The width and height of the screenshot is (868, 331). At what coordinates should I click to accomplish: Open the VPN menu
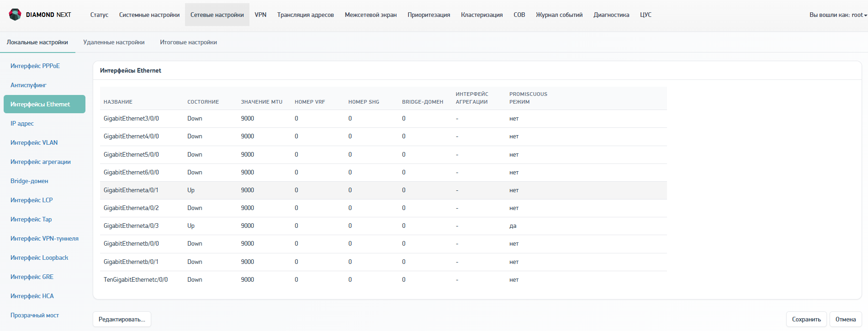260,15
